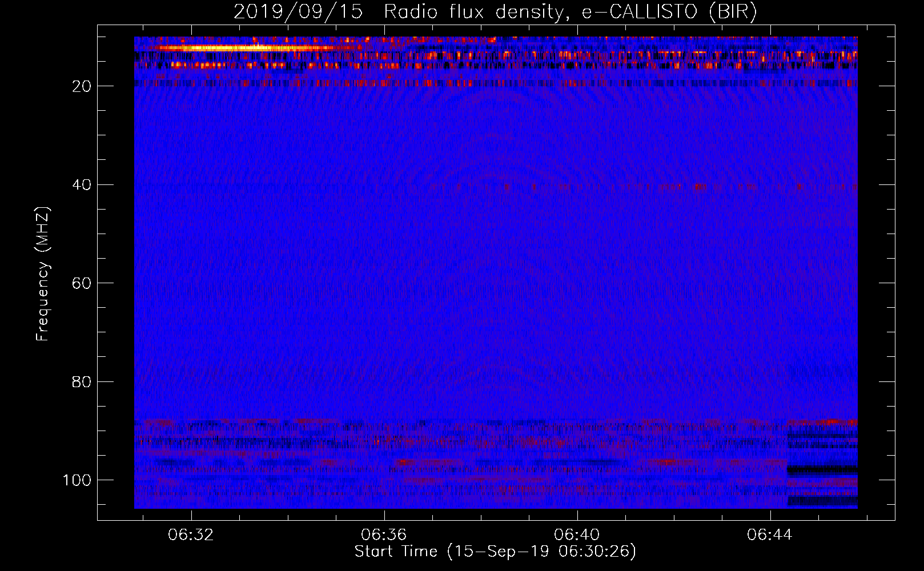
Task: Click the '06:44' time tick label
Action: pos(770,535)
